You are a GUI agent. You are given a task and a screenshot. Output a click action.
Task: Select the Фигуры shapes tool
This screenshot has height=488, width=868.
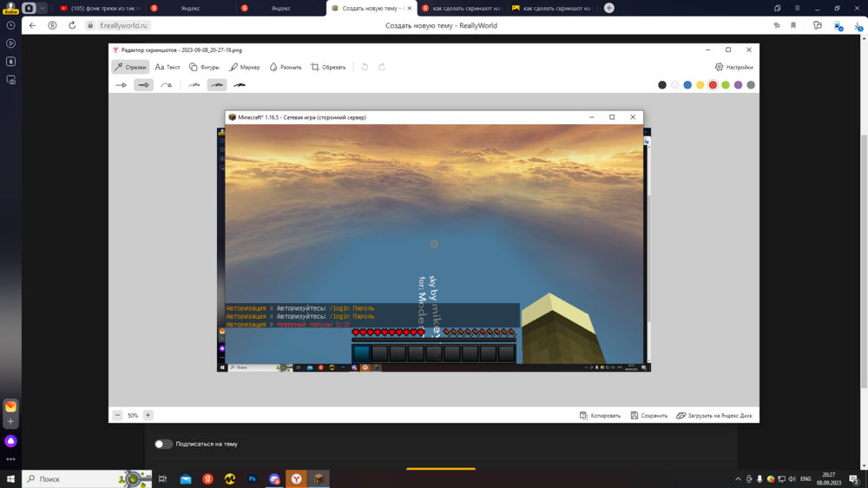point(204,67)
